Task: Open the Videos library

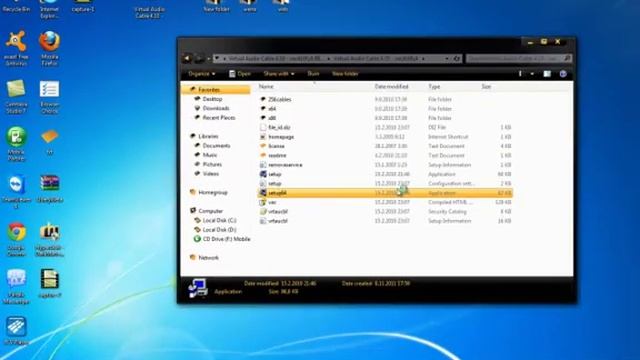Action: pyautogui.click(x=211, y=174)
